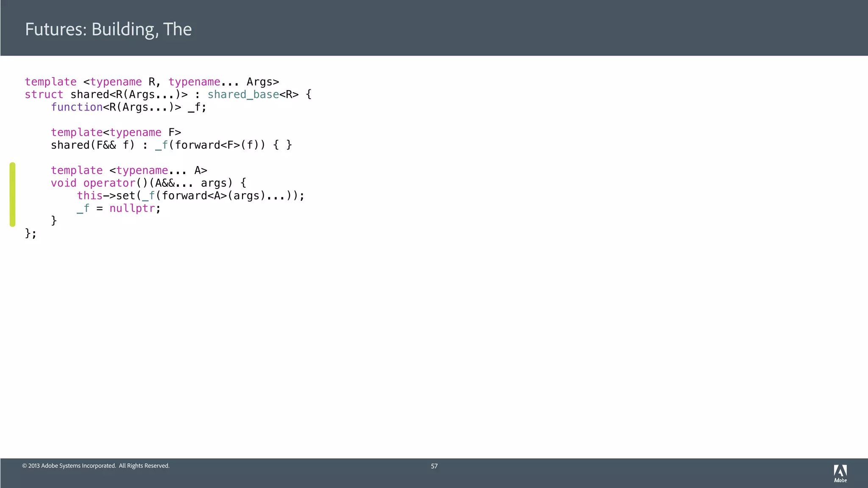This screenshot has height=488, width=868.
Task: Click the closing '};' of the struct
Action: tap(31, 233)
